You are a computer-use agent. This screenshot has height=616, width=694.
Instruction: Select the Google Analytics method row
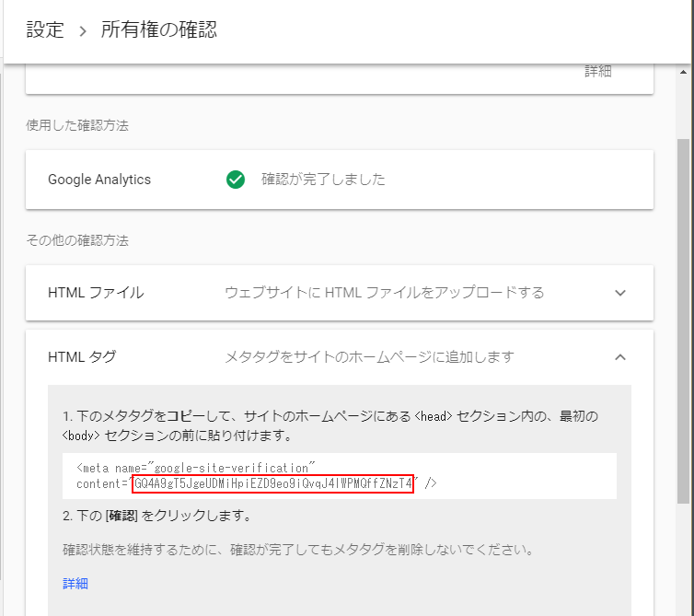click(x=99, y=180)
